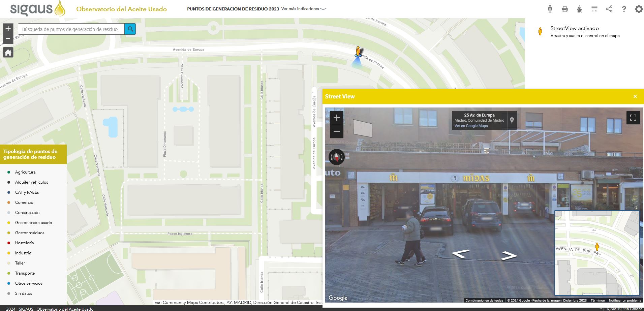This screenshot has height=311, width=644.
Task: Open the embed code icon
Action: pyautogui.click(x=594, y=9)
